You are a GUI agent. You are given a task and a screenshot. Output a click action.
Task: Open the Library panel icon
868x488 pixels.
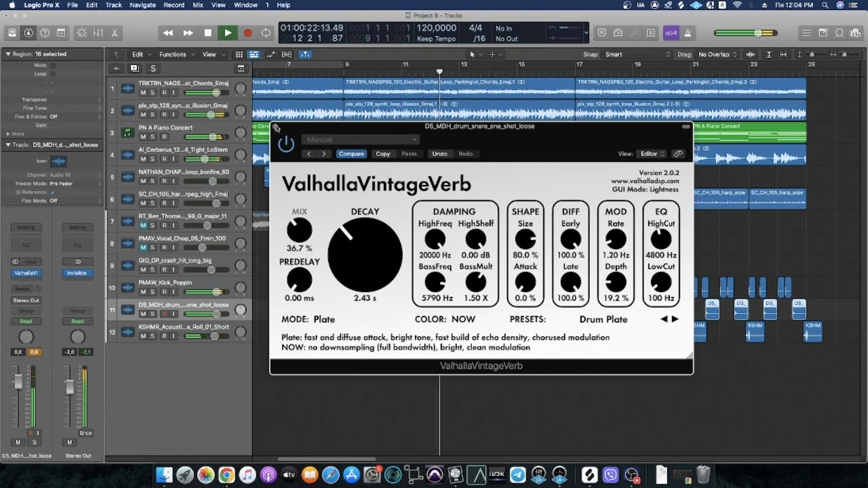point(12,33)
